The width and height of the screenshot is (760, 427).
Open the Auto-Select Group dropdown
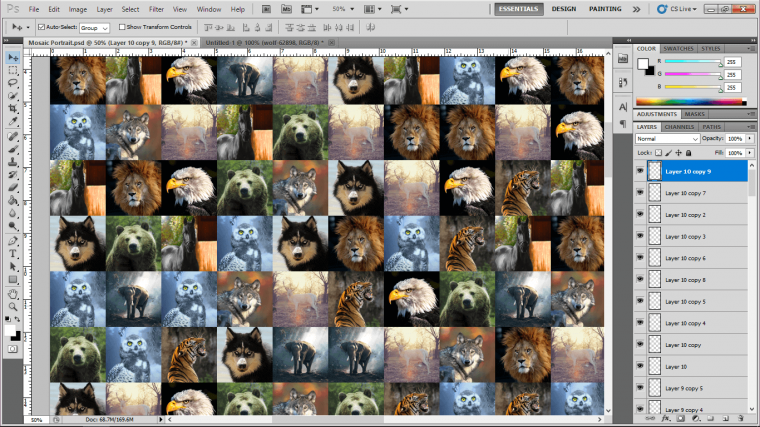tap(94, 28)
